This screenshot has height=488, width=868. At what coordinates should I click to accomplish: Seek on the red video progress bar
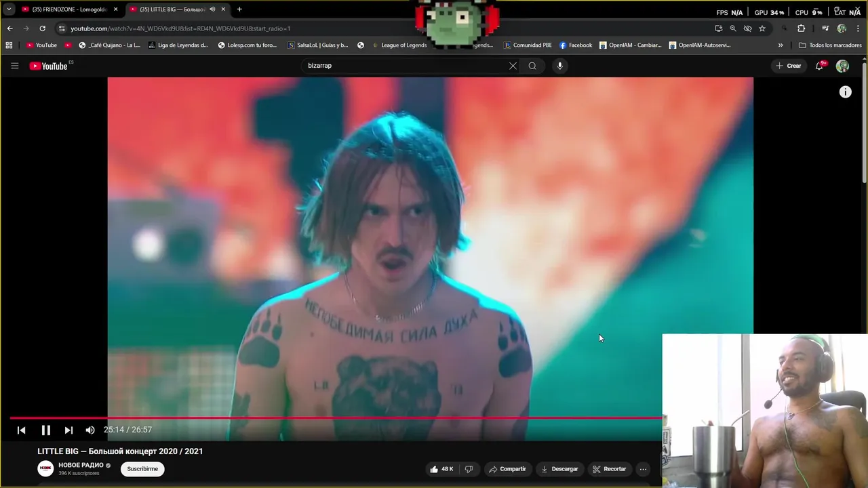coord(336,418)
